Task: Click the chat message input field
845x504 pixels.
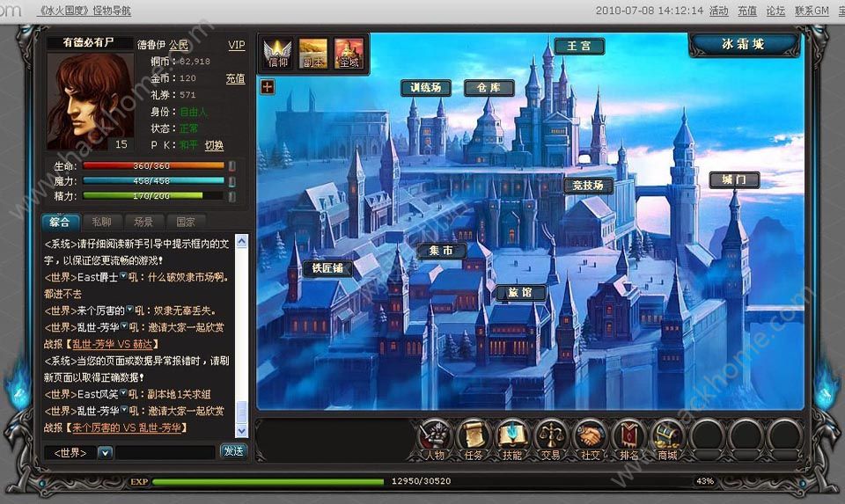Action: pyautogui.click(x=165, y=453)
